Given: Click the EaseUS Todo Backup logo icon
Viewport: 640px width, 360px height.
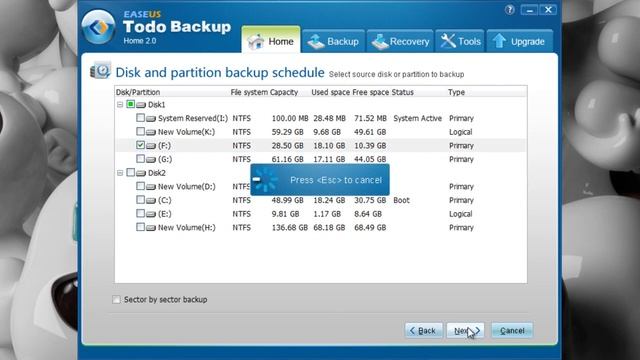Looking at the screenshot, I should click(98, 27).
